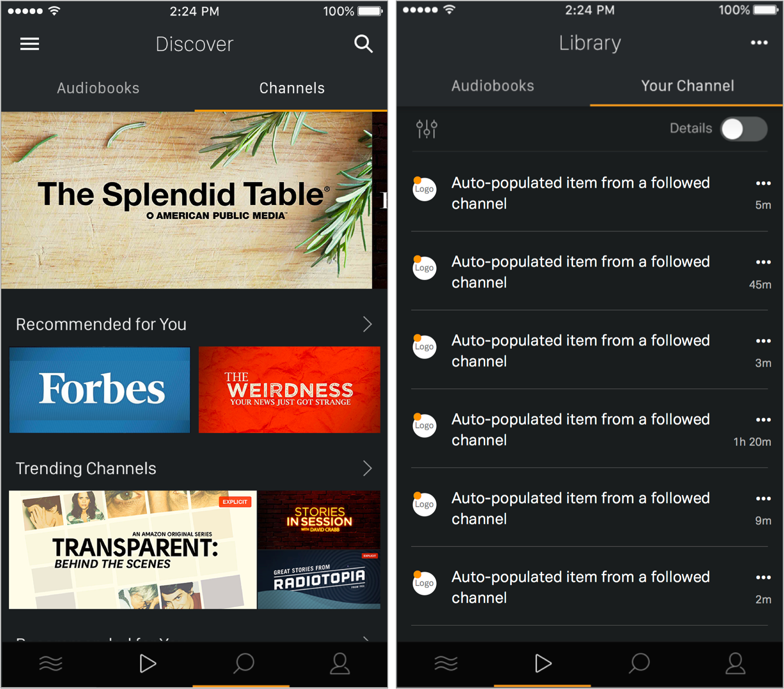784x689 pixels.
Task: Open more options for the 1h 20m item
Action: 763,420
